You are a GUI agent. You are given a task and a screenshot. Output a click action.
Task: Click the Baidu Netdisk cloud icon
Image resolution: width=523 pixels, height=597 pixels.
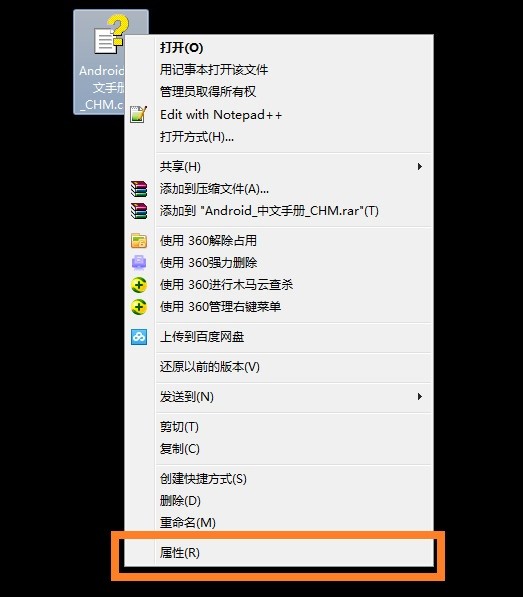(139, 337)
